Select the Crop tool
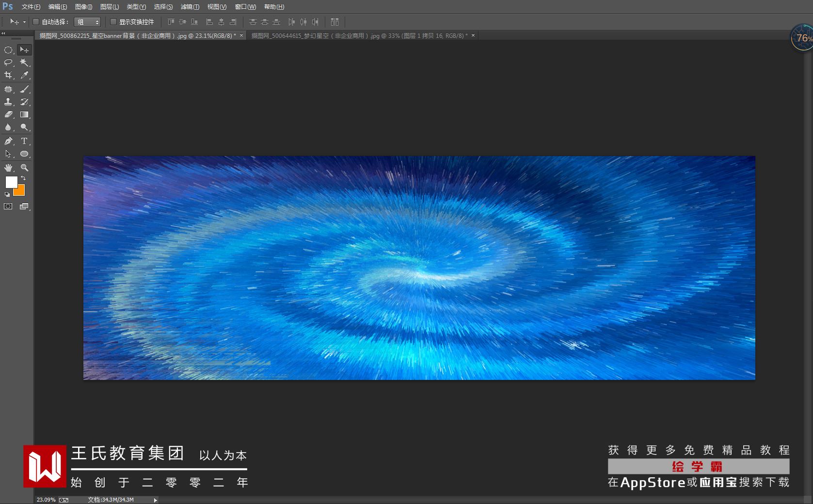813x504 pixels. [x=8, y=75]
